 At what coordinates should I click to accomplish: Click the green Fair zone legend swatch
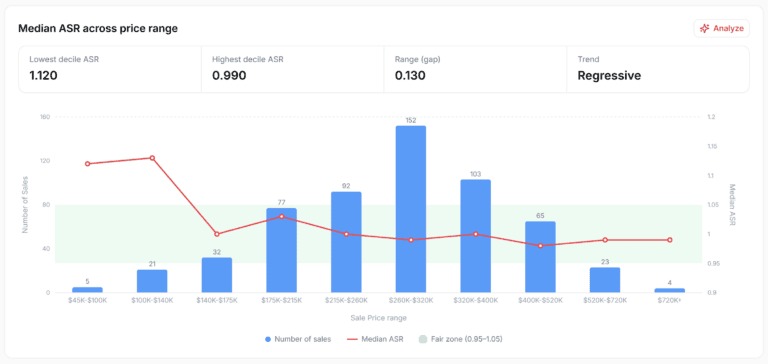click(423, 339)
